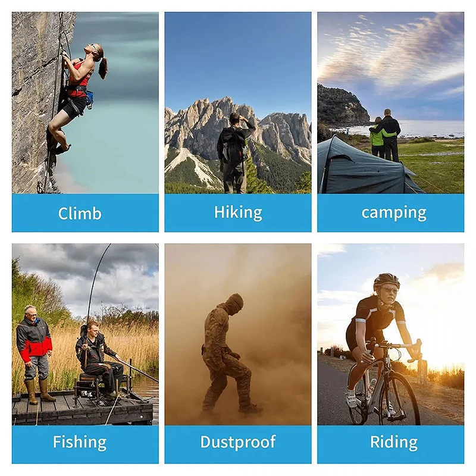Select the camping label banner
Image resolution: width=476 pixels, height=476 pixels.
click(x=391, y=213)
